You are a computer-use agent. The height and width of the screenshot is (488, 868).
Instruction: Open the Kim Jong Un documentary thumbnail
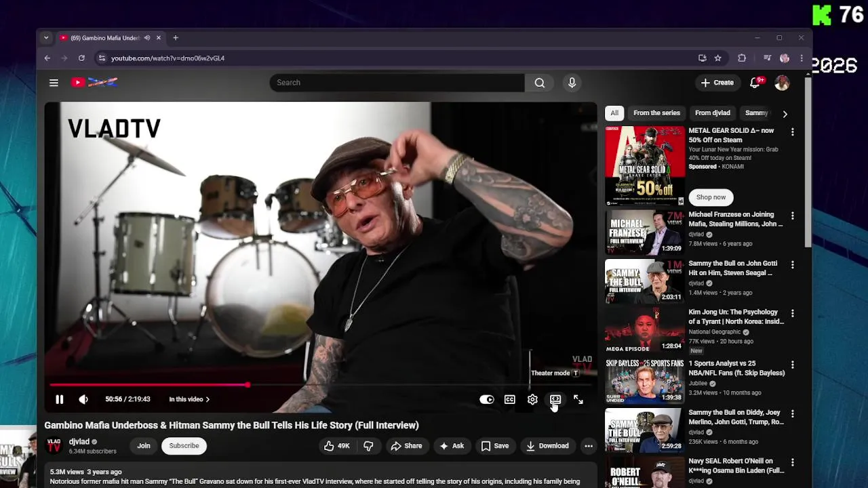click(645, 330)
